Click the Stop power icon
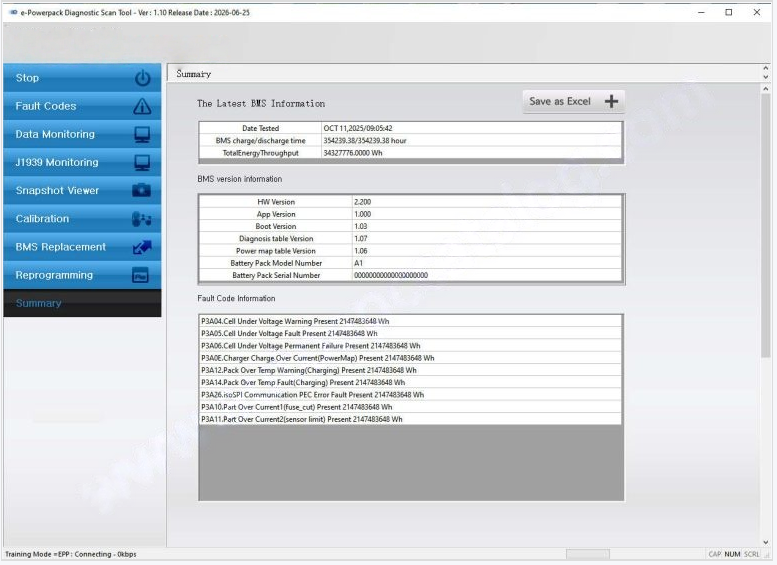The width and height of the screenshot is (777, 565). pos(142,78)
